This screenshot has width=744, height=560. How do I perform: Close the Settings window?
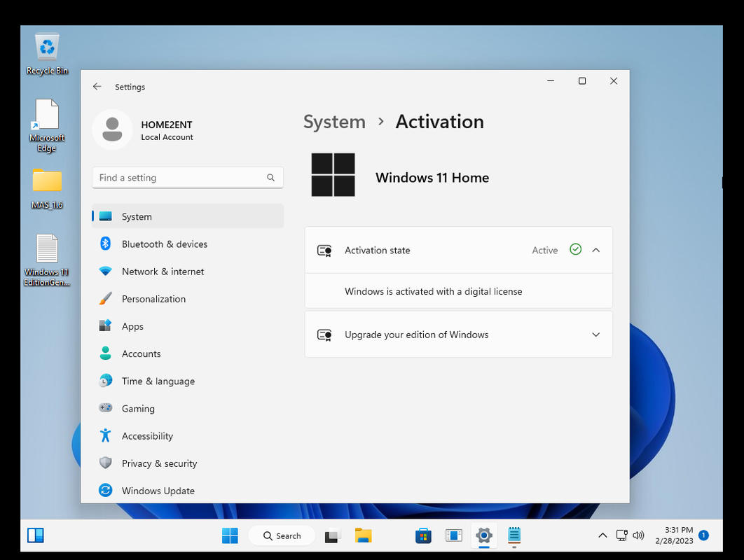(614, 81)
